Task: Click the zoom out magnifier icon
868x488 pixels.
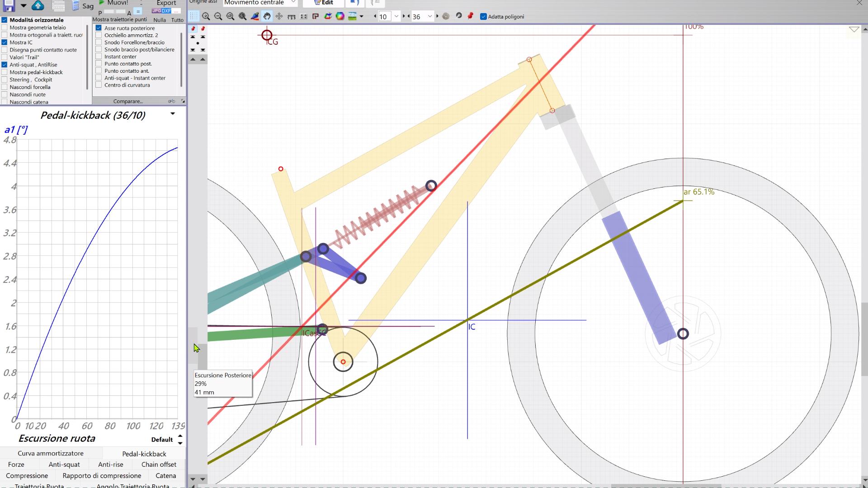Action: (218, 16)
